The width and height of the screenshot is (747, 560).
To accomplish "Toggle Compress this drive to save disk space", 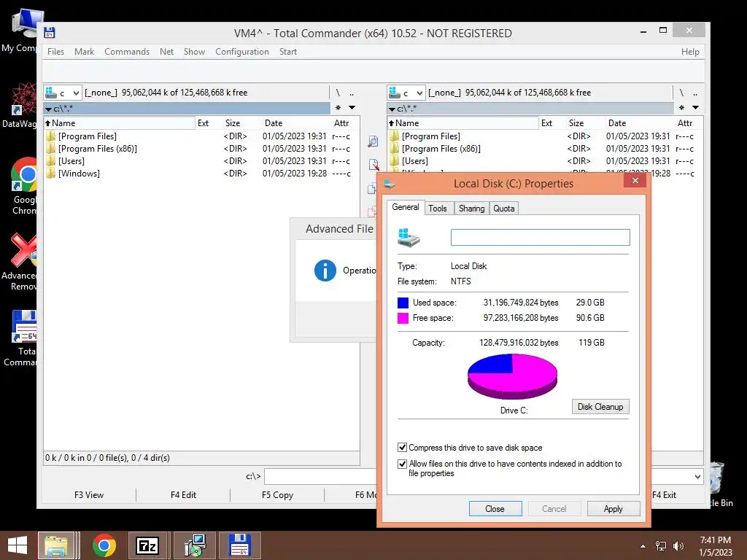I will (403, 448).
